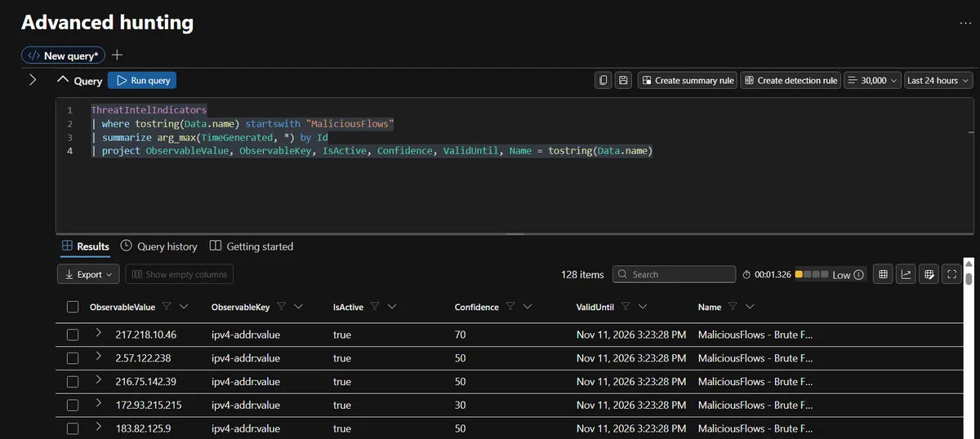
Task: Open the Getting started tab
Action: (252, 246)
